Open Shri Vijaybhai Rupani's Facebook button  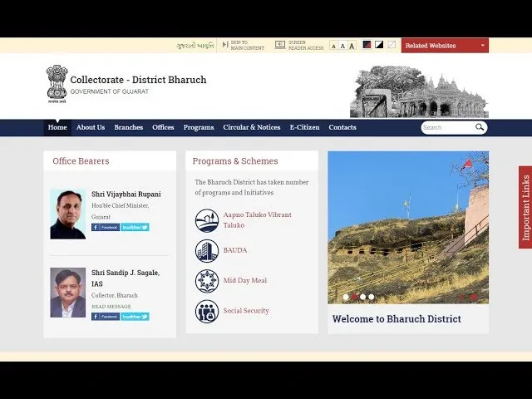click(106, 227)
